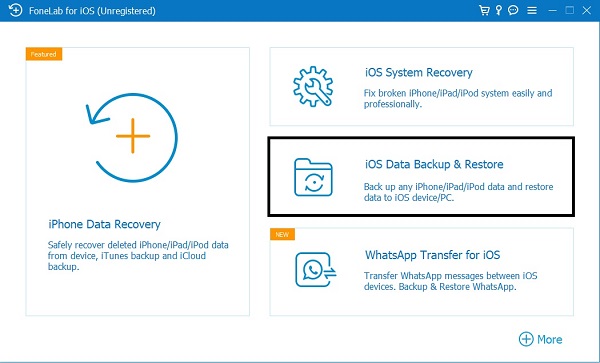Viewport: 600px width, 363px height.
Task: Click the key register icon
Action: 498,10
